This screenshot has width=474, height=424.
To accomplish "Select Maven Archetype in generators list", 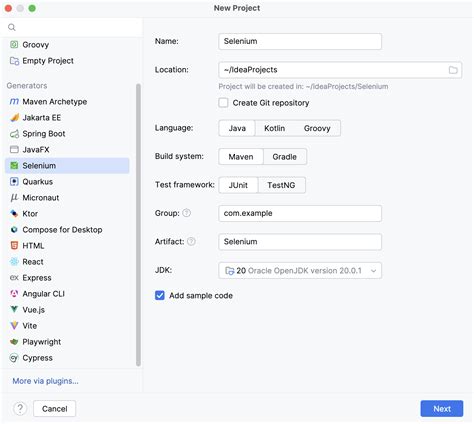I will (x=67, y=102).
